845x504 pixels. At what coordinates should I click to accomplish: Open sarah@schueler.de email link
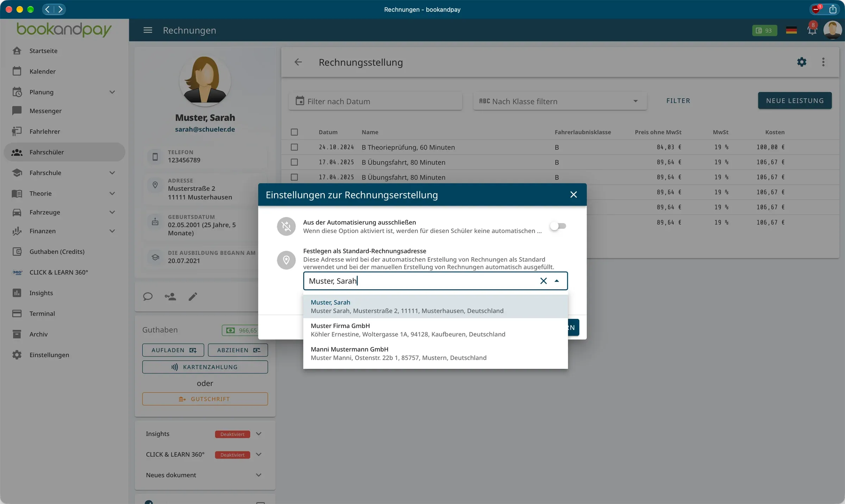(205, 129)
